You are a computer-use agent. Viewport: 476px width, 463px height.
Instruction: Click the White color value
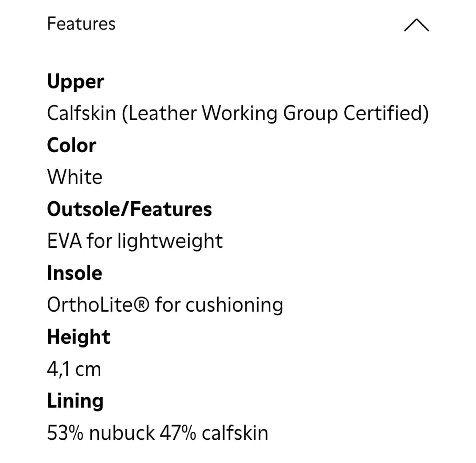tap(74, 177)
